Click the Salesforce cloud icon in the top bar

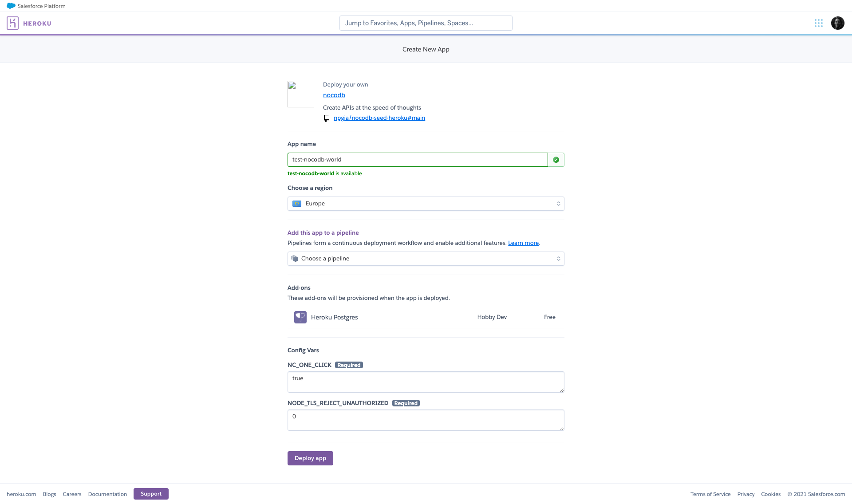(11, 6)
